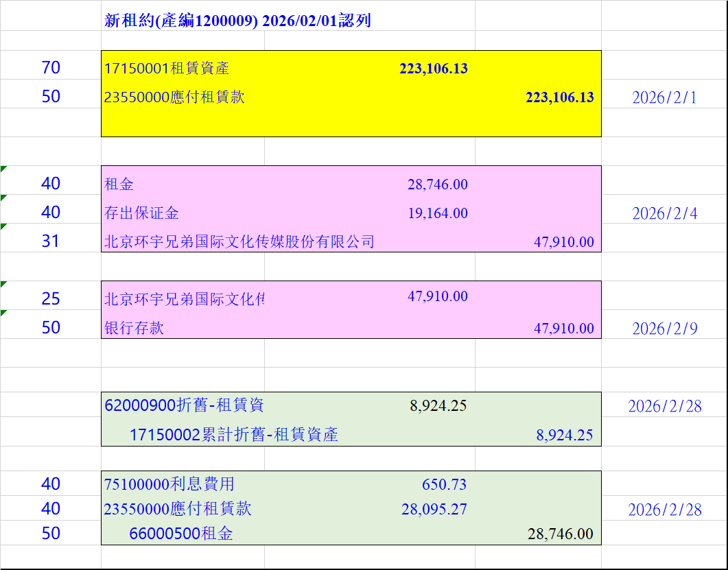Click the date cell 2026/2/9
The height and width of the screenshot is (570, 728).
(664, 329)
